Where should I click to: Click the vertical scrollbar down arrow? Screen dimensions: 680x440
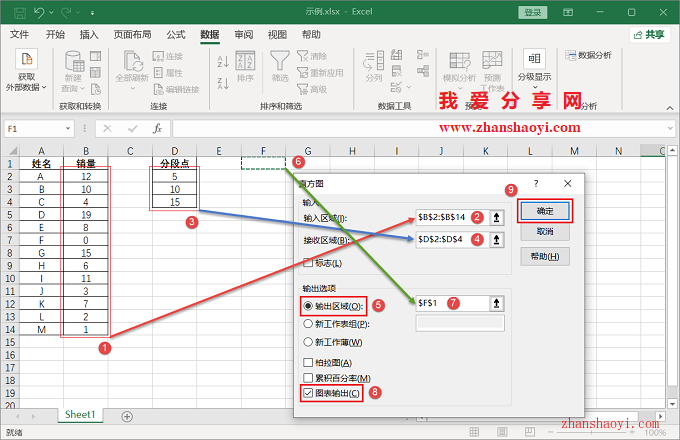(x=672, y=404)
